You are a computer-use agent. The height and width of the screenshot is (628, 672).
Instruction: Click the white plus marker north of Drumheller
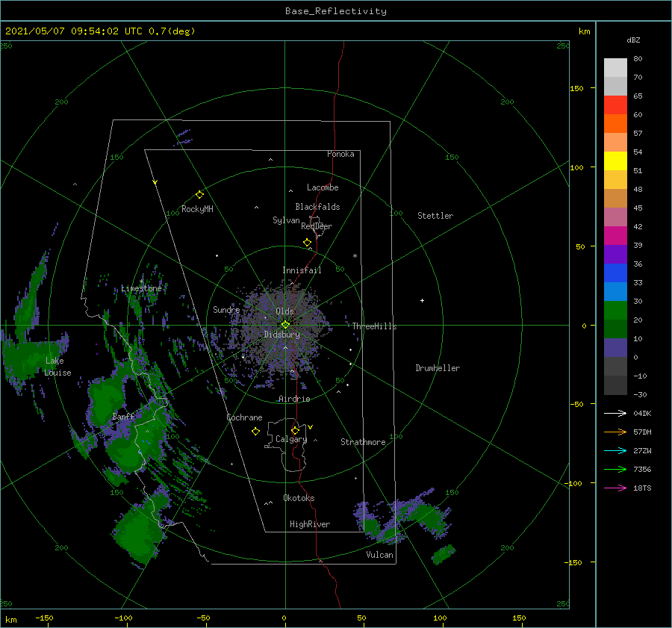coord(422,300)
